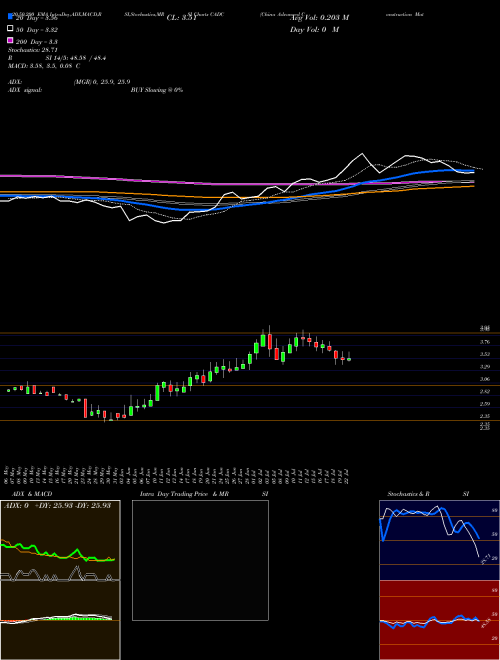Click the 'Avg Vol: 0.203 M' text
500x660 pixels.
[319, 18]
